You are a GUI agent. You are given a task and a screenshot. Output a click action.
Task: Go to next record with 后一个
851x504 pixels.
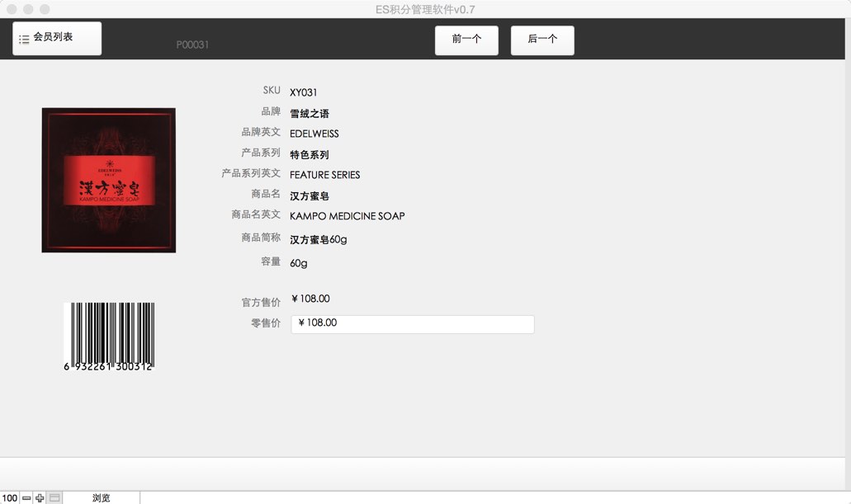click(x=542, y=40)
